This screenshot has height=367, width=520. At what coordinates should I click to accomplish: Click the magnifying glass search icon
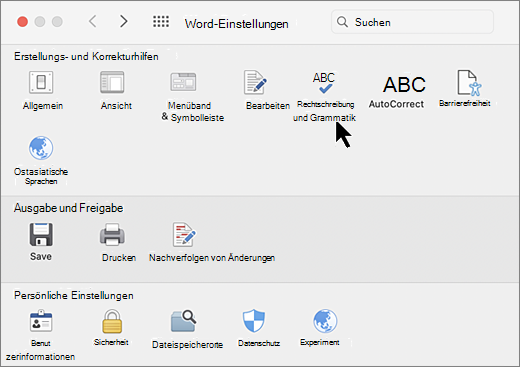coord(342,22)
